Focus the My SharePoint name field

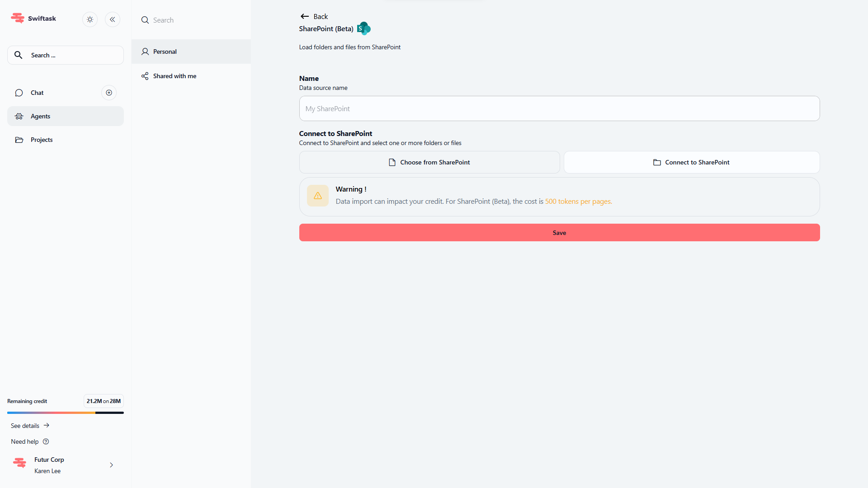(559, 108)
